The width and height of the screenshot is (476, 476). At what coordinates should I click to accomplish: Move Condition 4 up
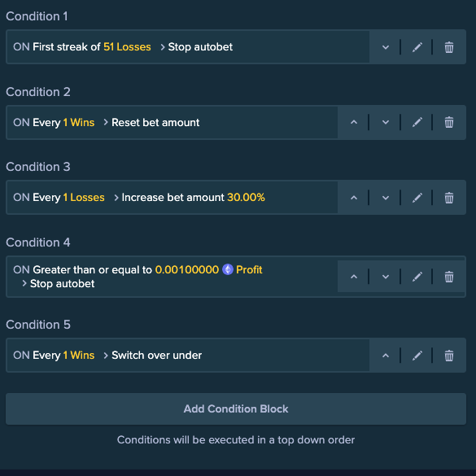coord(354,277)
